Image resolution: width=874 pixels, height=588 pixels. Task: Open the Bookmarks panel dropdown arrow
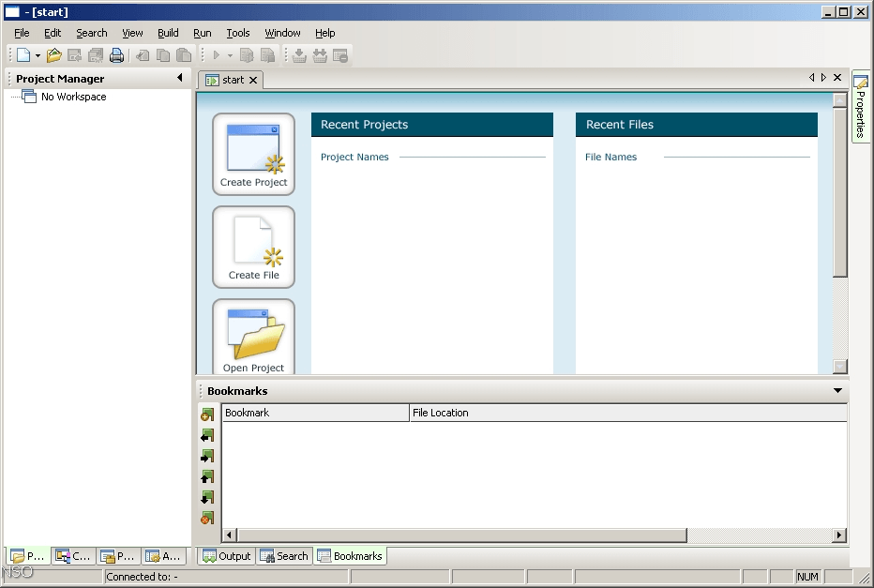[837, 391]
